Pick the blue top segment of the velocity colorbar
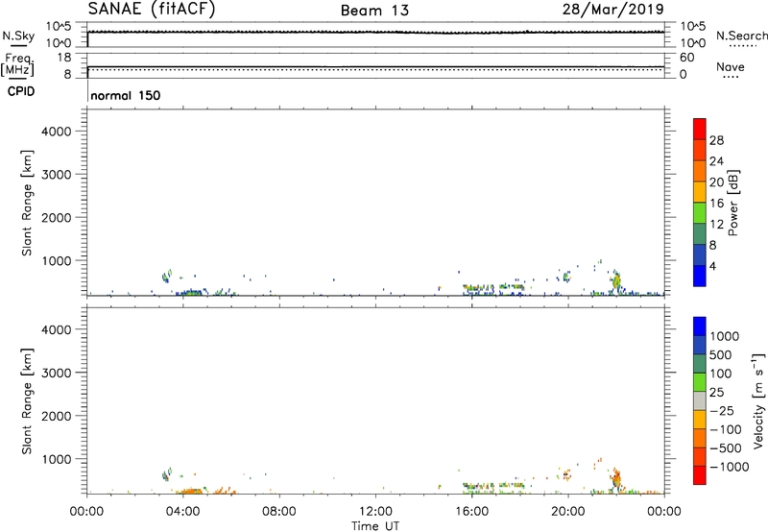The width and height of the screenshot is (768, 532). click(700, 326)
